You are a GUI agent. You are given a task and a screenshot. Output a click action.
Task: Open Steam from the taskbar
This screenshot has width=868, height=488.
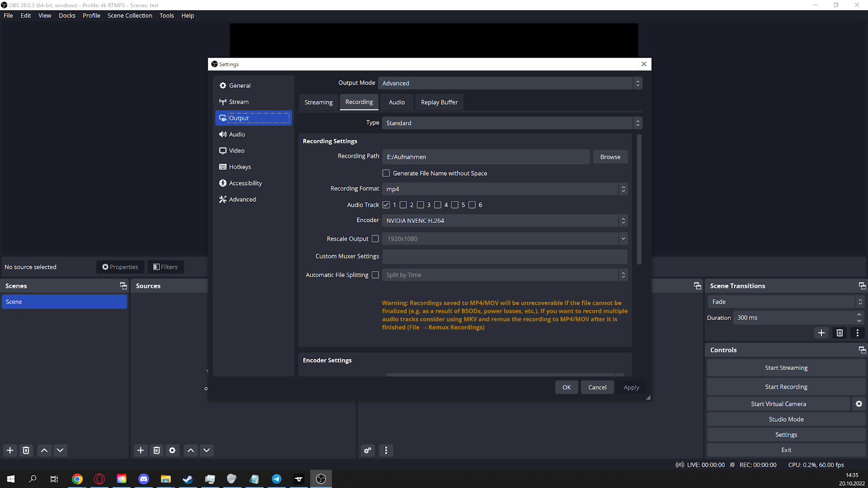[188, 479]
